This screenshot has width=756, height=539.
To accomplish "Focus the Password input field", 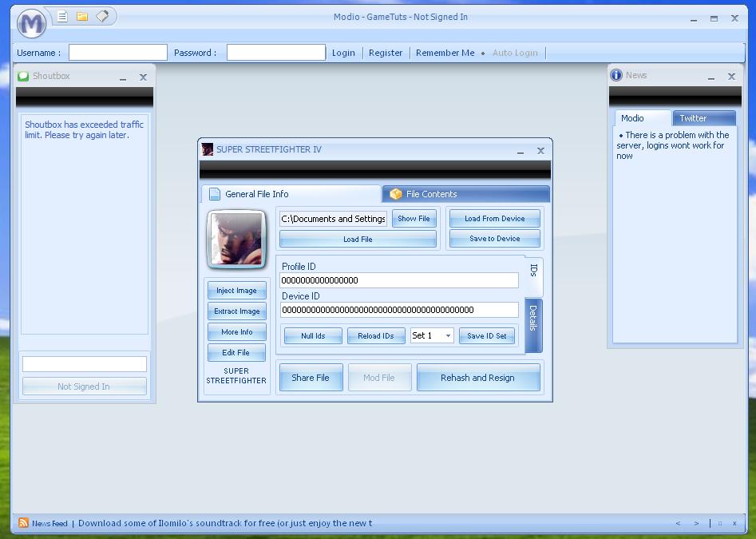I will [x=275, y=53].
